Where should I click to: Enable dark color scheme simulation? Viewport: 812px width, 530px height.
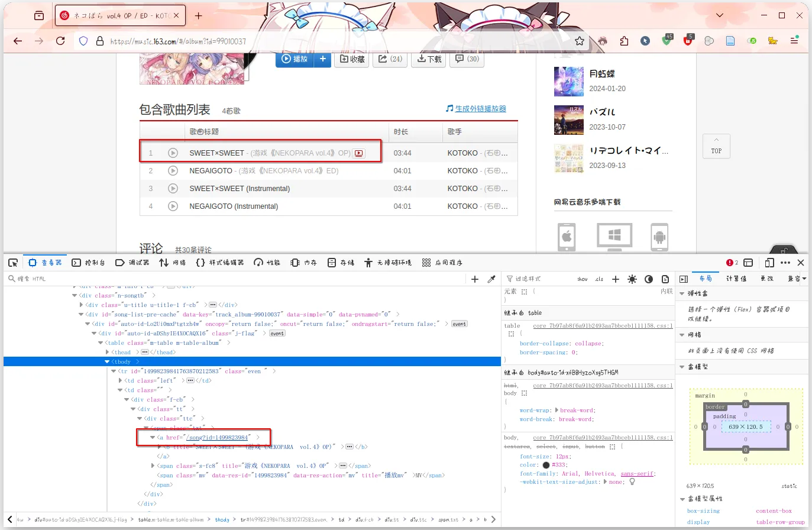point(649,278)
